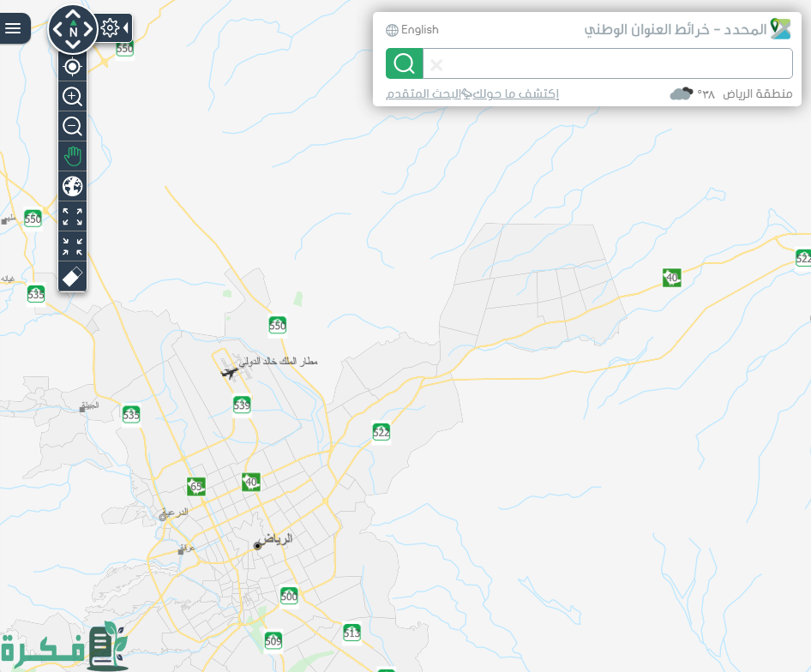Collapse the toolbar with the triangle arrow

pyautogui.click(x=126, y=28)
